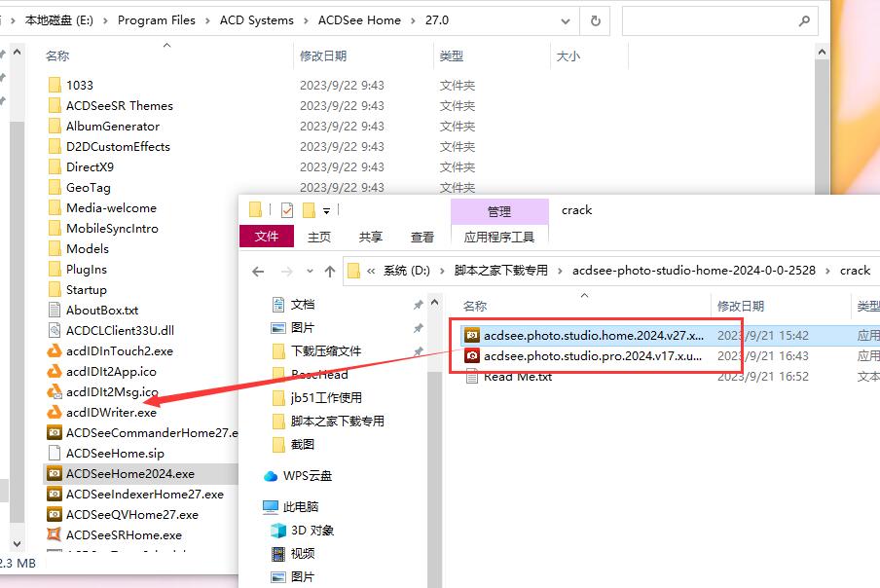Viewport: 880px width, 588px height.
Task: Click scroll-up arrow of crack navigation pane
Action: tap(435, 303)
